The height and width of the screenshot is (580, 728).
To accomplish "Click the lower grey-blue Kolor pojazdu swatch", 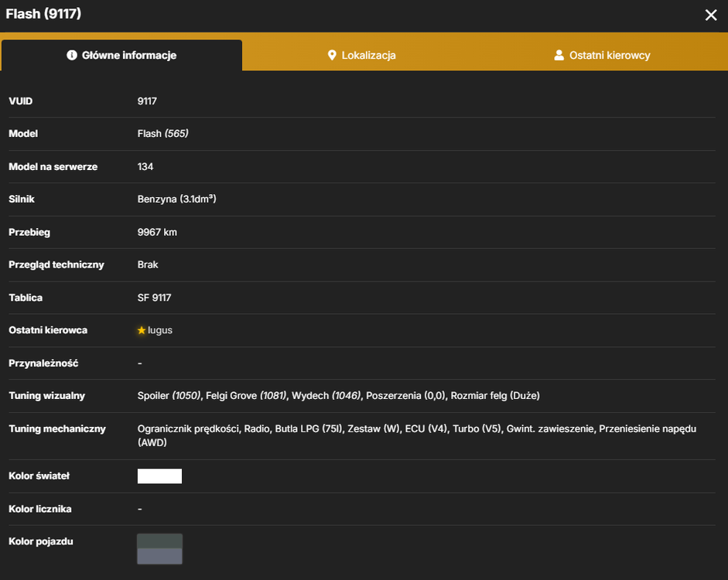I will [159, 556].
